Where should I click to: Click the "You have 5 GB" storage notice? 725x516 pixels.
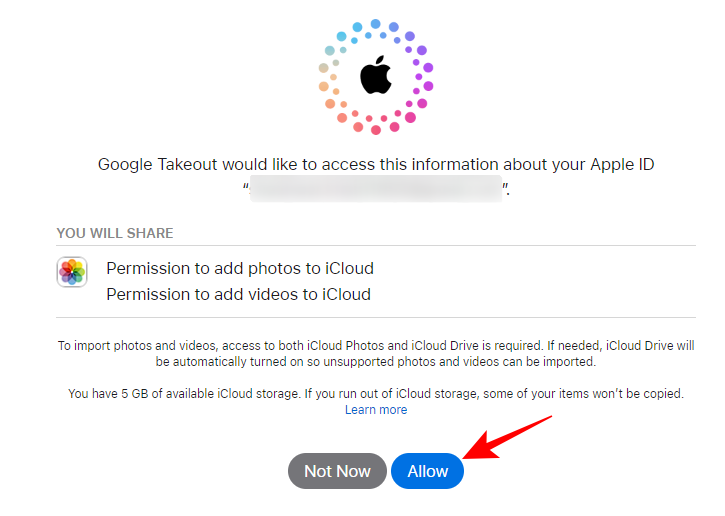pos(376,394)
